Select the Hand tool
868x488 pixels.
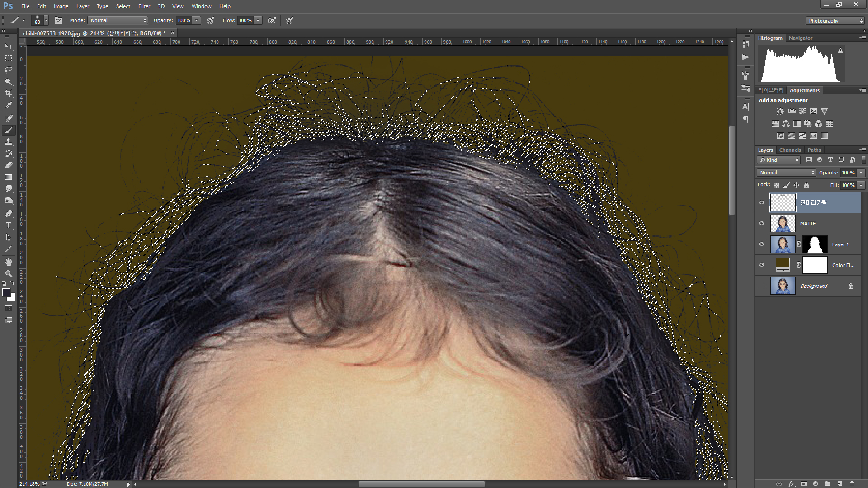9,262
